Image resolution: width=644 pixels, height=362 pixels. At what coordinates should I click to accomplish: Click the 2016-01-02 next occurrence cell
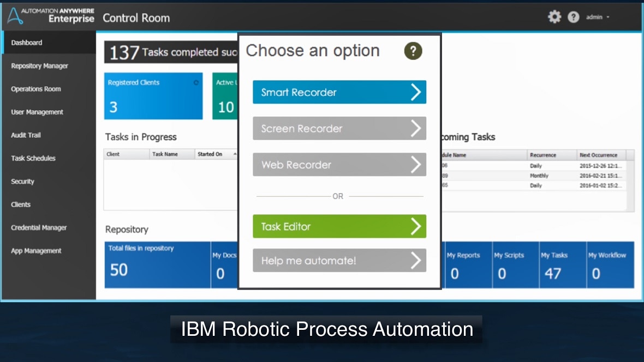click(600, 185)
